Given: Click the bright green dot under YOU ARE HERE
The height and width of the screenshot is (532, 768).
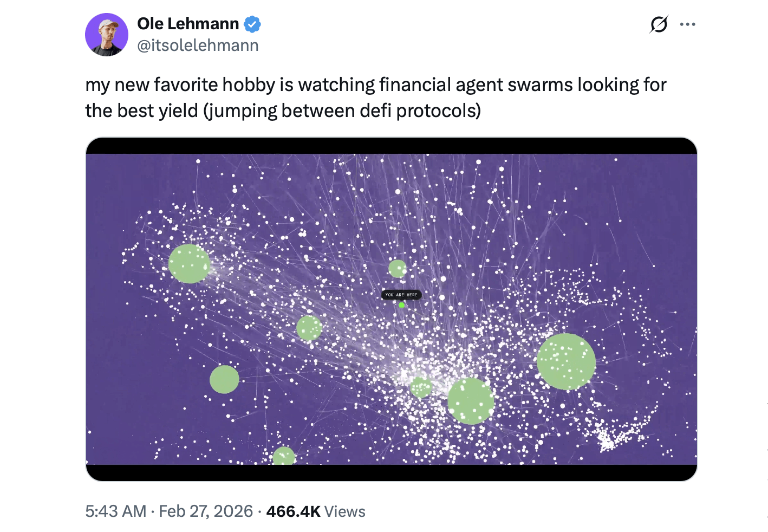Looking at the screenshot, I should click(401, 305).
